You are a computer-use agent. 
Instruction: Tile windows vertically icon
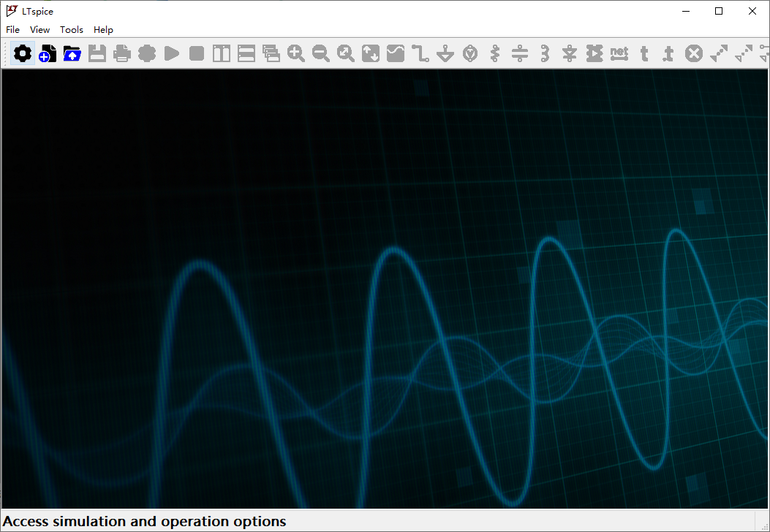pos(222,53)
